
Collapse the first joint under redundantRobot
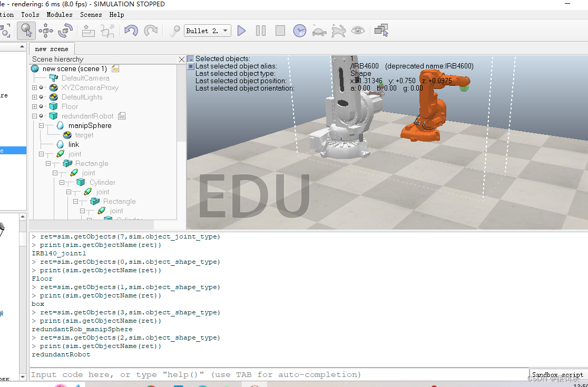coord(41,154)
